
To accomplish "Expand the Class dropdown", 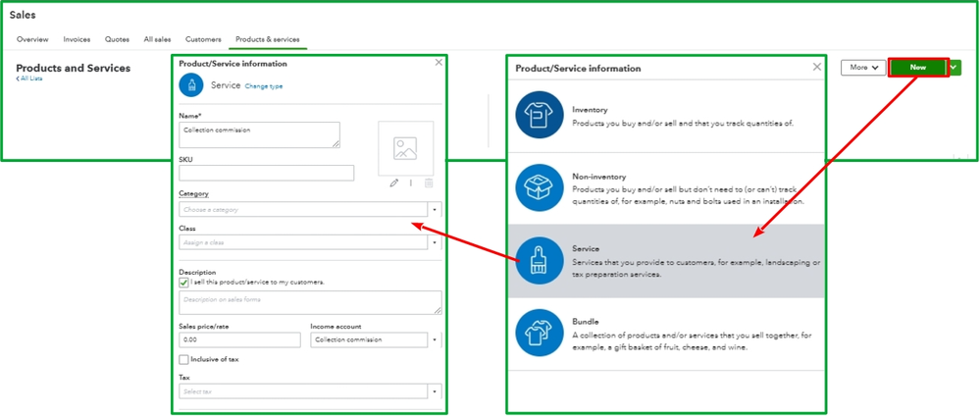I will click(310, 242).
